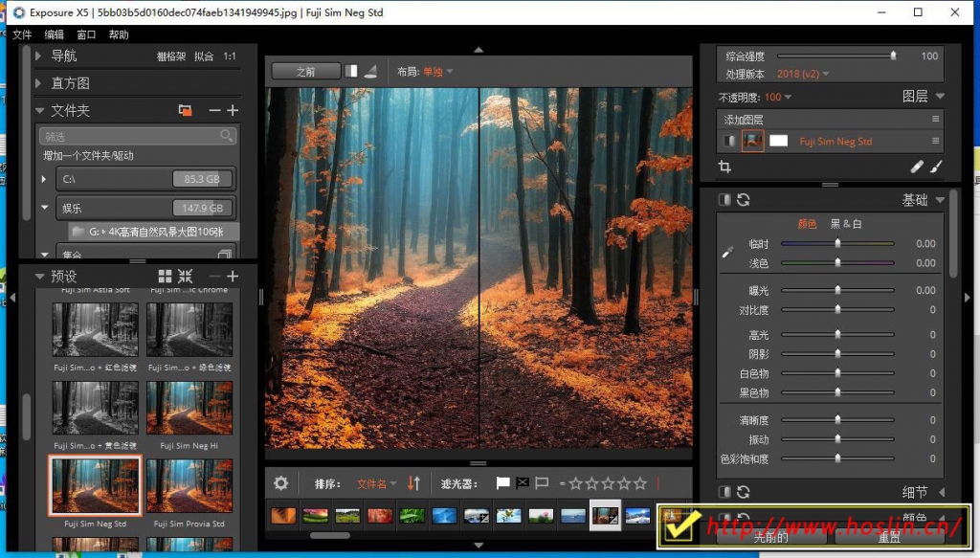Collapse the left side panel with its edge arrow

point(11,298)
